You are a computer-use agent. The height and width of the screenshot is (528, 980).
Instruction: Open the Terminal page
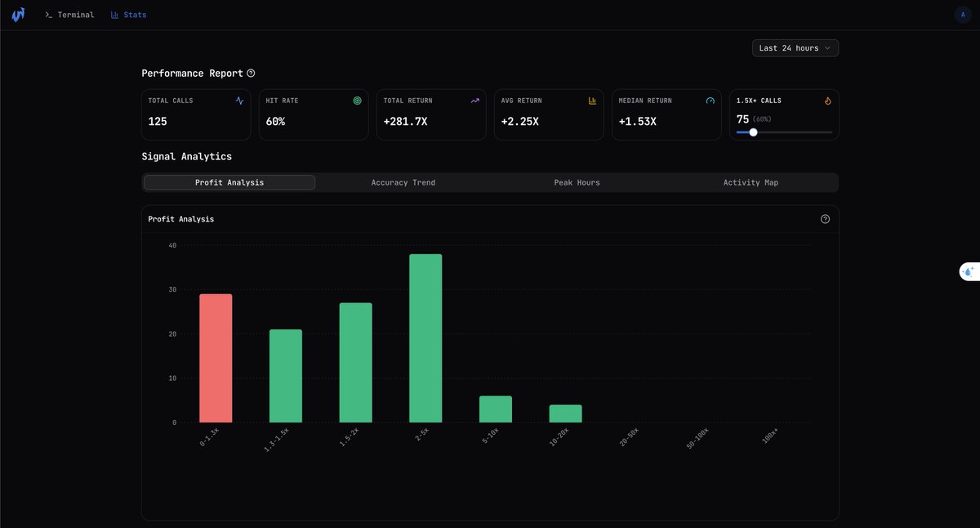69,15
